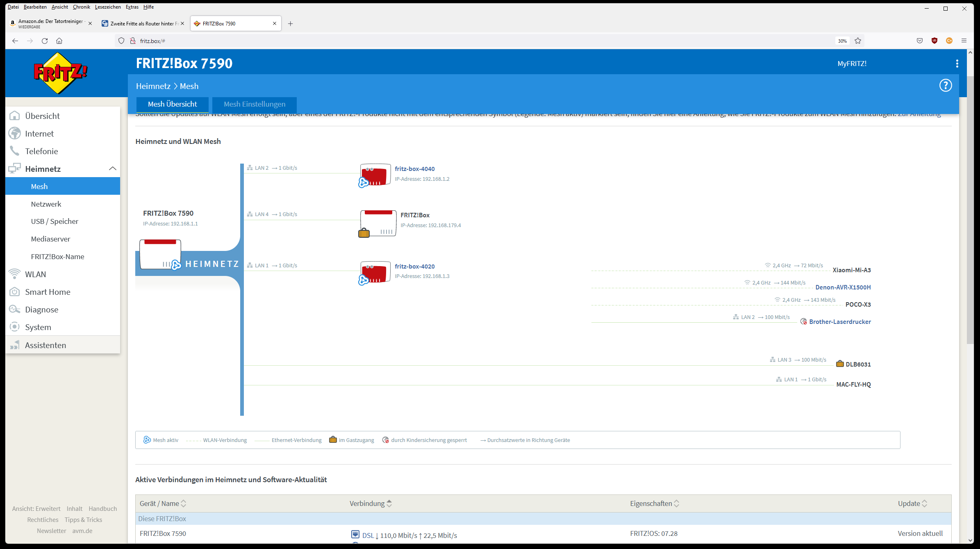Select Übersicht in the sidebar
980x549 pixels.
point(63,116)
